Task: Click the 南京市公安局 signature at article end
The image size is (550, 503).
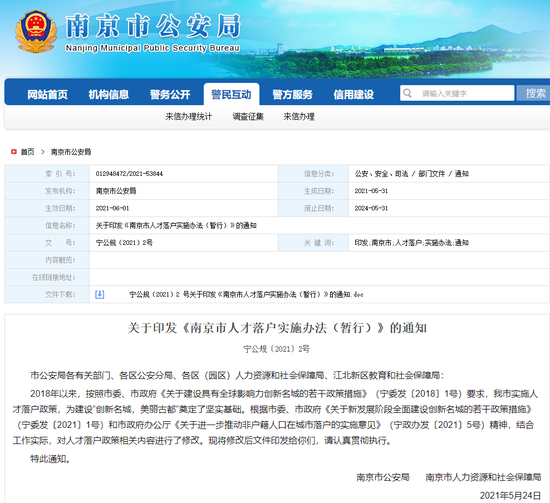Action: tap(383, 477)
